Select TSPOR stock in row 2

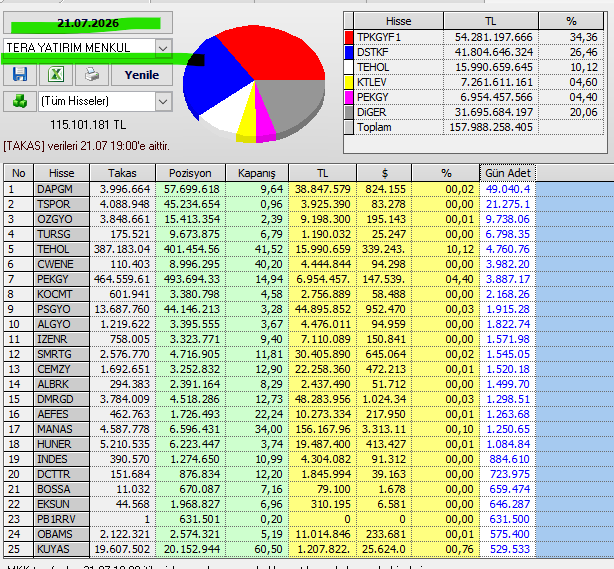[x=61, y=204]
